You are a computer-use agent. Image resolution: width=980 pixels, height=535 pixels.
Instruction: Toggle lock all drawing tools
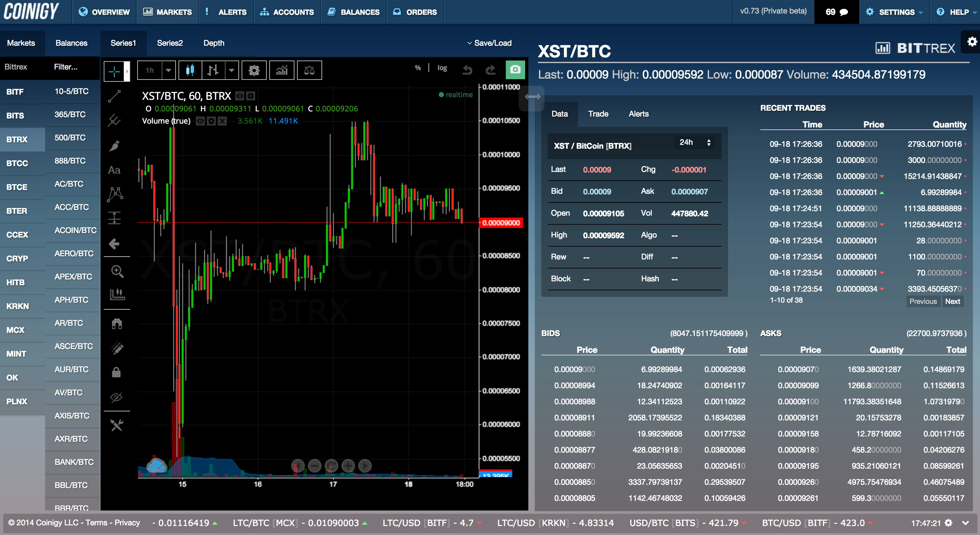pyautogui.click(x=116, y=372)
